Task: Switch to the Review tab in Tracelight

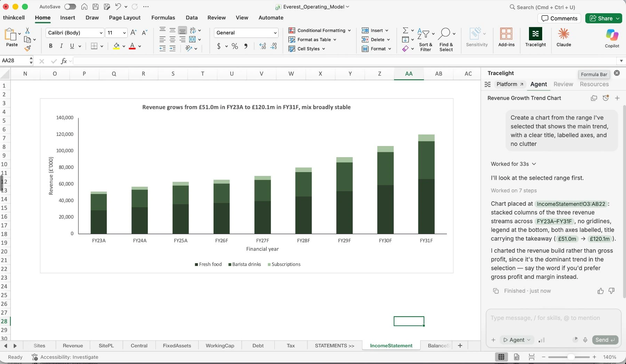Action: click(x=563, y=84)
